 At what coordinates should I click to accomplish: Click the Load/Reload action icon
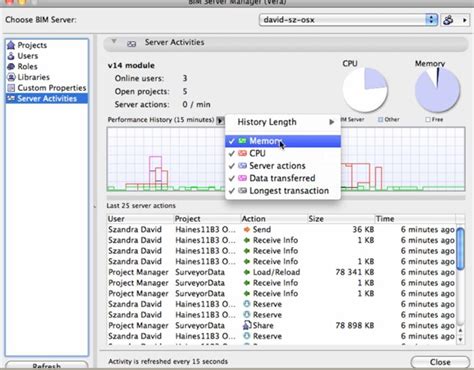(247, 272)
